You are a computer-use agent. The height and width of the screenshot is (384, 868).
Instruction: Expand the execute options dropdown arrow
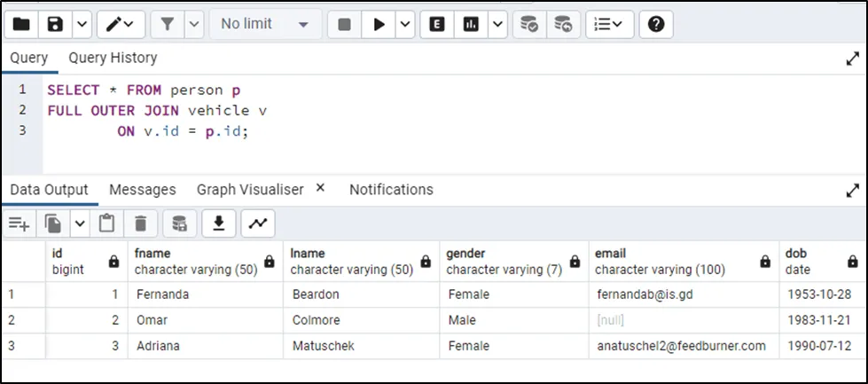coord(405,24)
